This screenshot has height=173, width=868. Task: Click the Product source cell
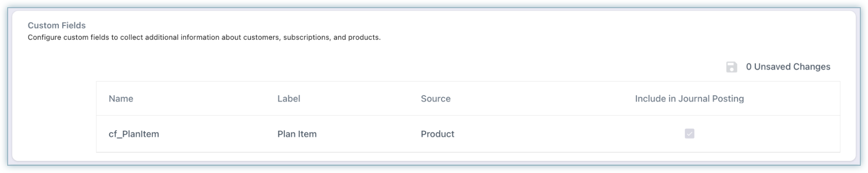click(x=437, y=134)
